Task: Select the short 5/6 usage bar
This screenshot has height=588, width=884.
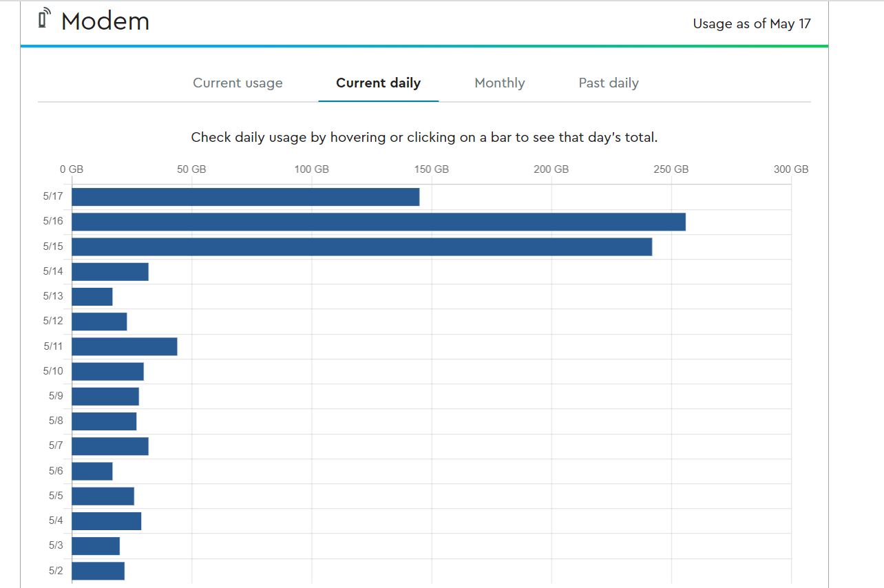Action: click(92, 471)
